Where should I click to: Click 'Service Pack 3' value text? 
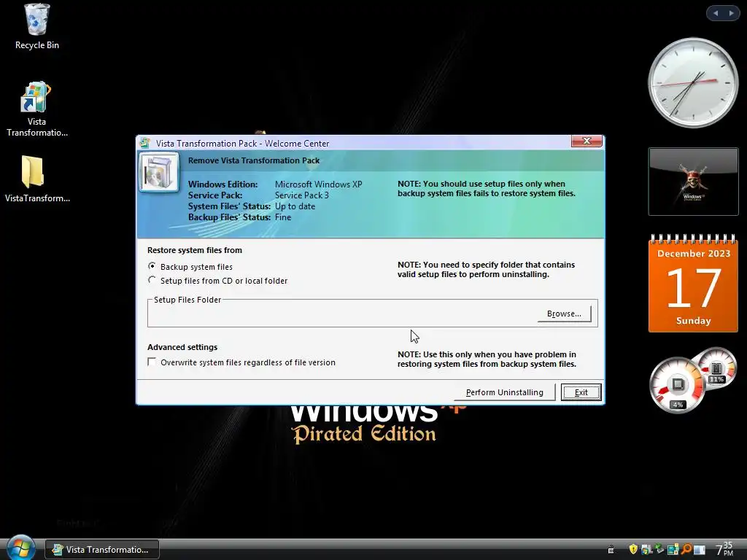click(x=301, y=195)
